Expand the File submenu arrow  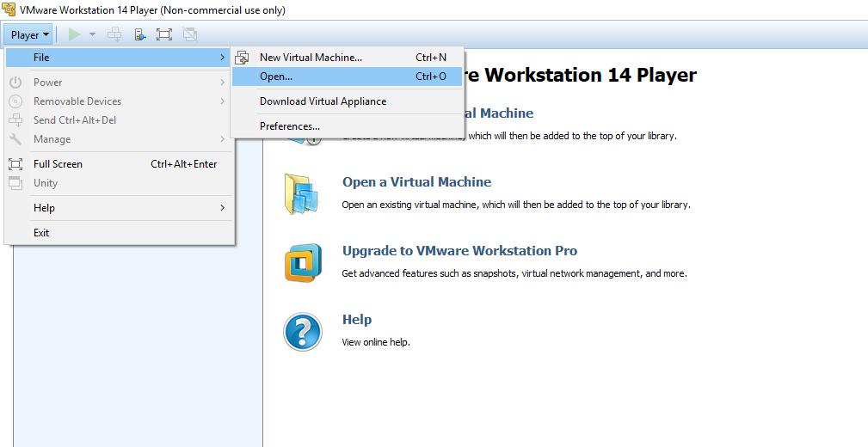click(222, 58)
